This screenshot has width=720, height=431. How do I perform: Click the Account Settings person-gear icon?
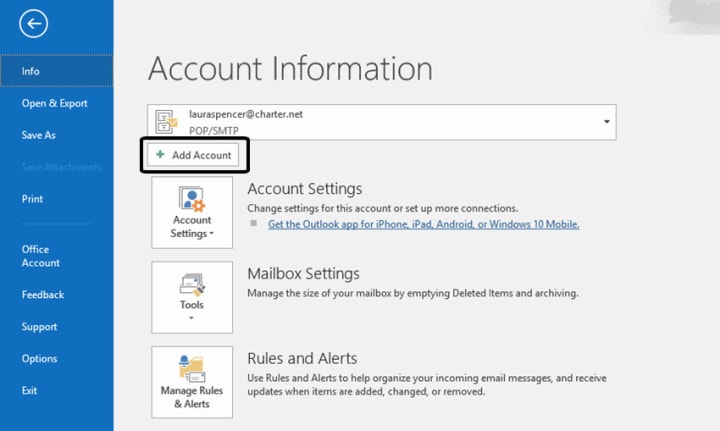(x=192, y=199)
